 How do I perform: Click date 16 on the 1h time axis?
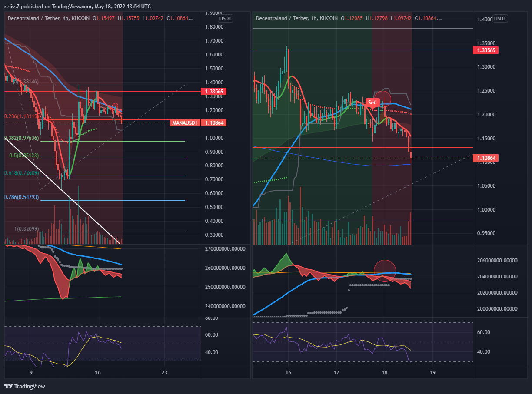(288, 373)
